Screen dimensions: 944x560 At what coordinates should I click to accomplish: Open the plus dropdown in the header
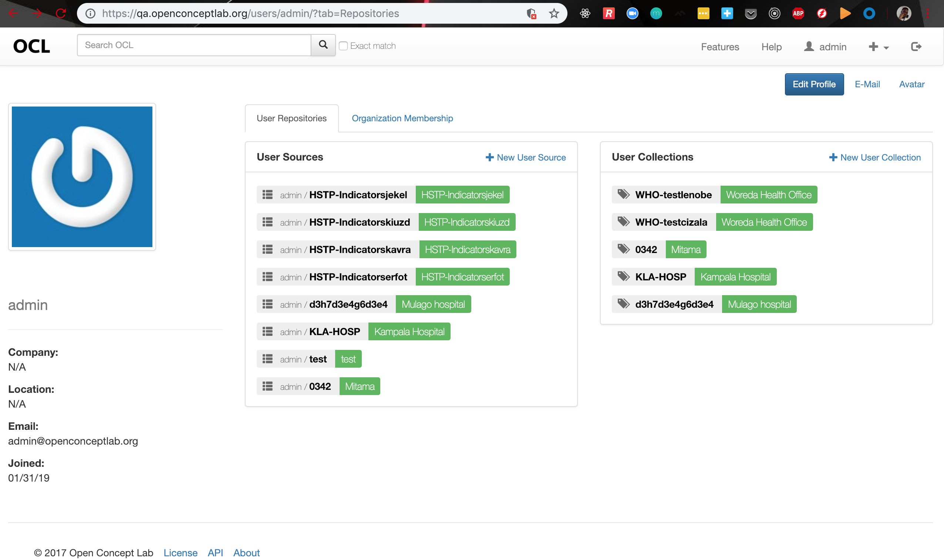879,46
